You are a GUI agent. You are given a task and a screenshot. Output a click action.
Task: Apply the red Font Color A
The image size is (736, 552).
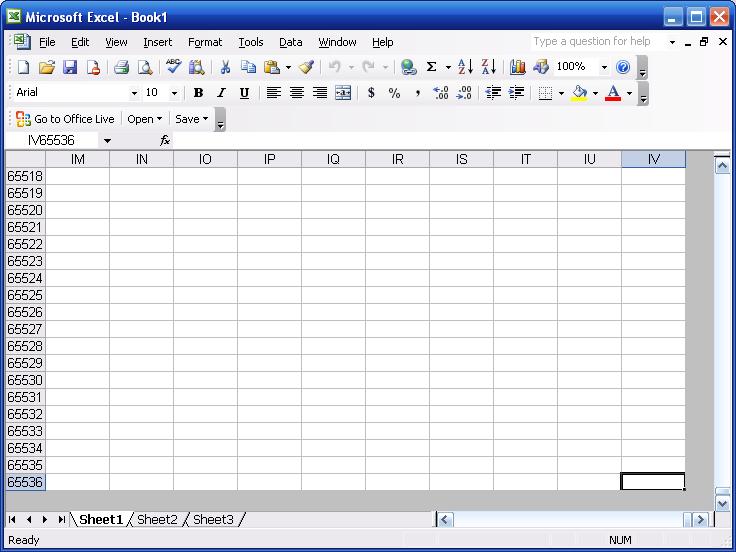[613, 93]
